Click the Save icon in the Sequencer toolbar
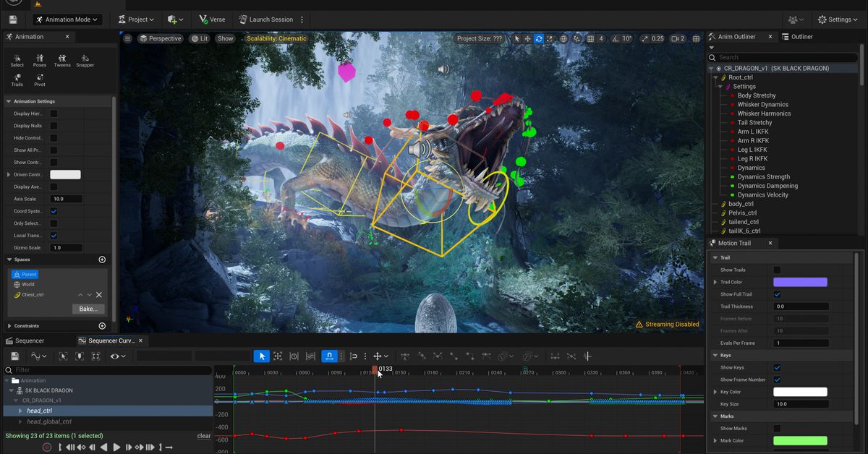Viewport: 868px width, 454px height. point(13,356)
